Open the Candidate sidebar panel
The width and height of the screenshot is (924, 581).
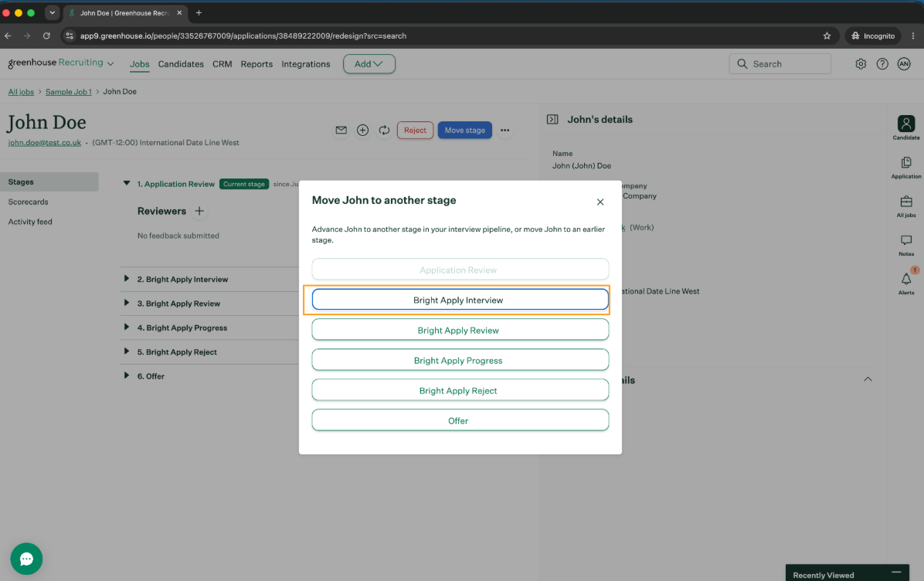(905, 128)
